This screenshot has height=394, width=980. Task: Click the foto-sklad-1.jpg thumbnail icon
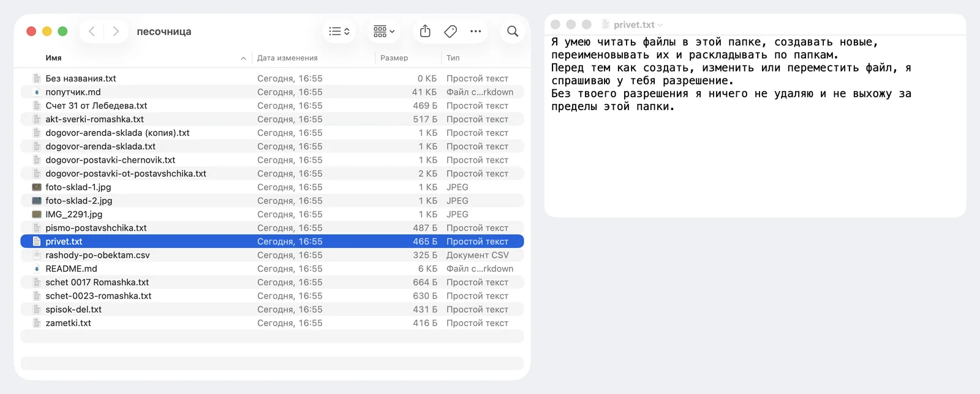(37, 187)
